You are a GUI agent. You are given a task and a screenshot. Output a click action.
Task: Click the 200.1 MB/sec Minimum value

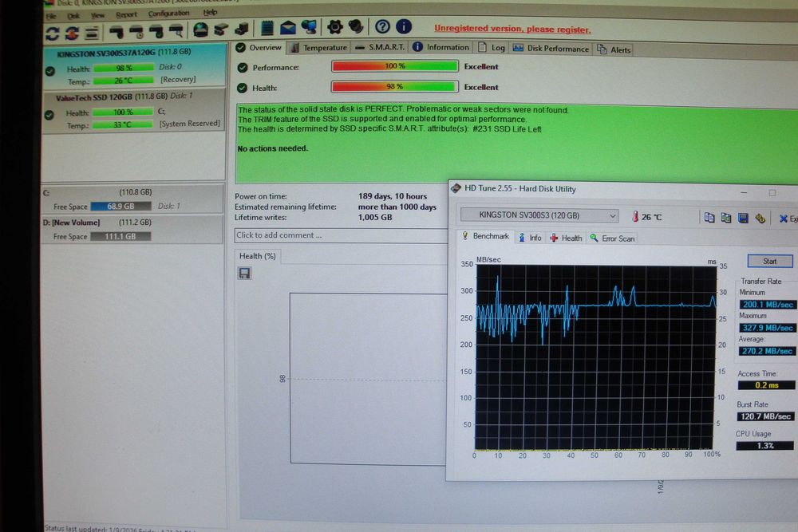[x=768, y=304]
